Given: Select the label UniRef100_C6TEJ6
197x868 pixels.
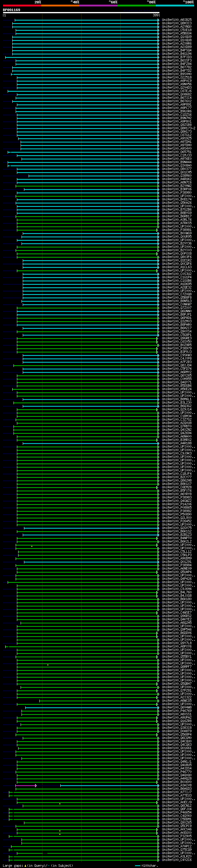Looking at the screenshot, I should pos(177,91).
